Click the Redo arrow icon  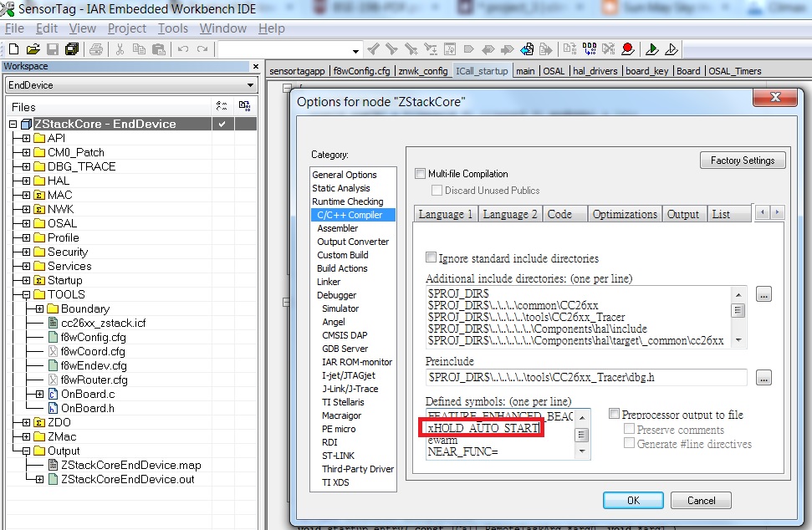tap(202, 49)
